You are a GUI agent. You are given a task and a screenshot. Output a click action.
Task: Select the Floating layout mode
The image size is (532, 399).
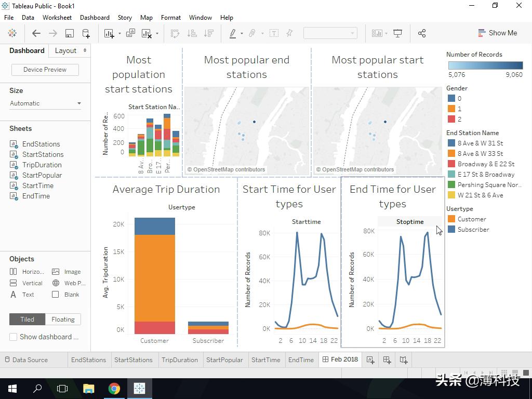click(63, 320)
